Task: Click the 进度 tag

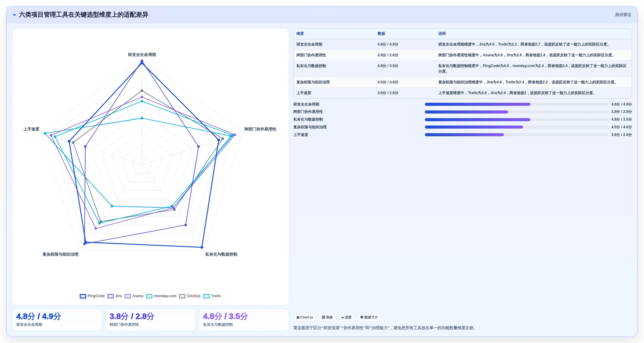Action: [x=346, y=317]
